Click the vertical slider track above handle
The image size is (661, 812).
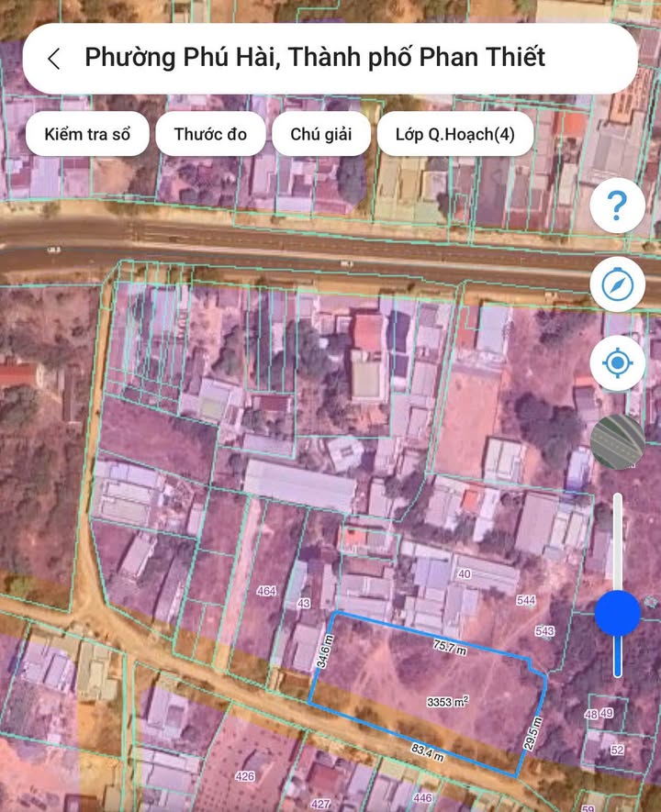(618, 541)
